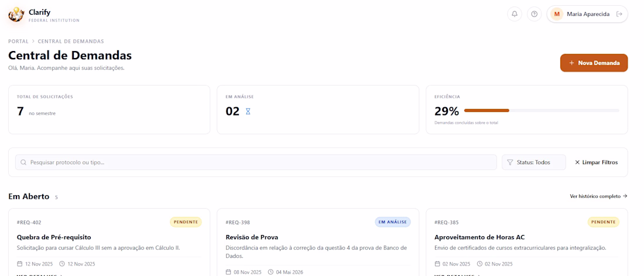Open the notifications bell

515,14
